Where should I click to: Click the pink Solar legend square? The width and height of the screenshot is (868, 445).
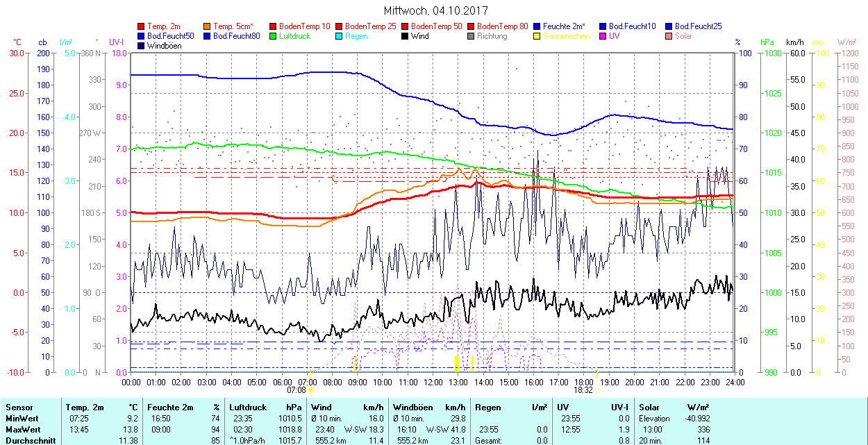coord(669,36)
